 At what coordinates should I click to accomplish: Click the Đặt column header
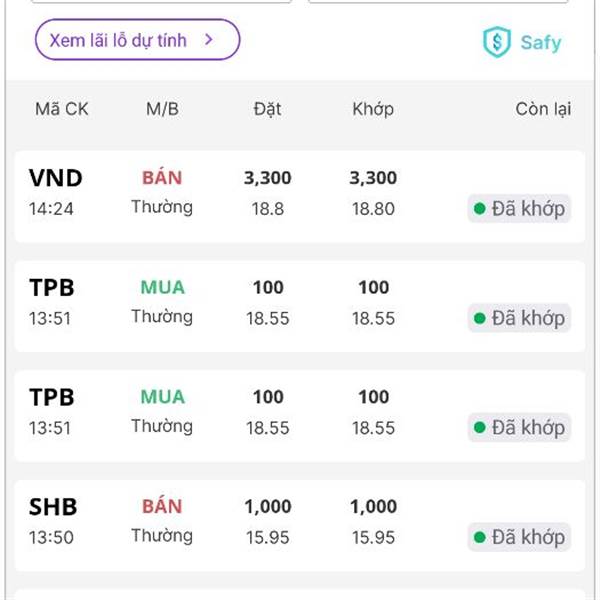point(267,109)
